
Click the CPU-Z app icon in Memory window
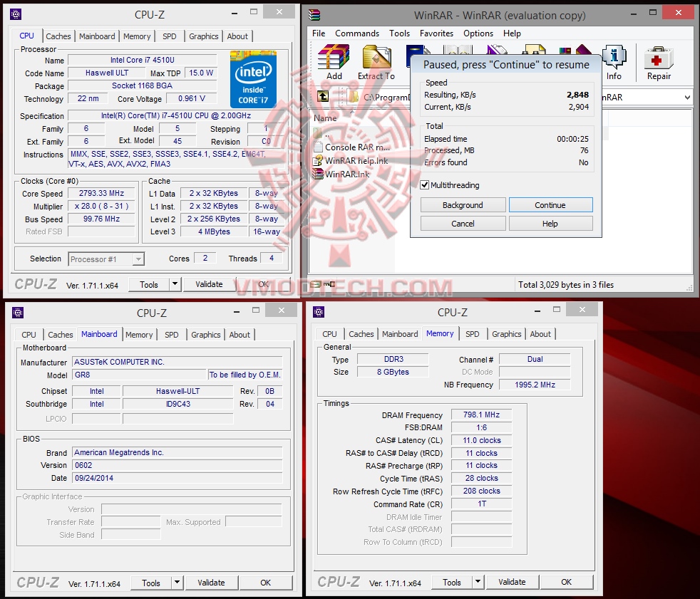319,312
